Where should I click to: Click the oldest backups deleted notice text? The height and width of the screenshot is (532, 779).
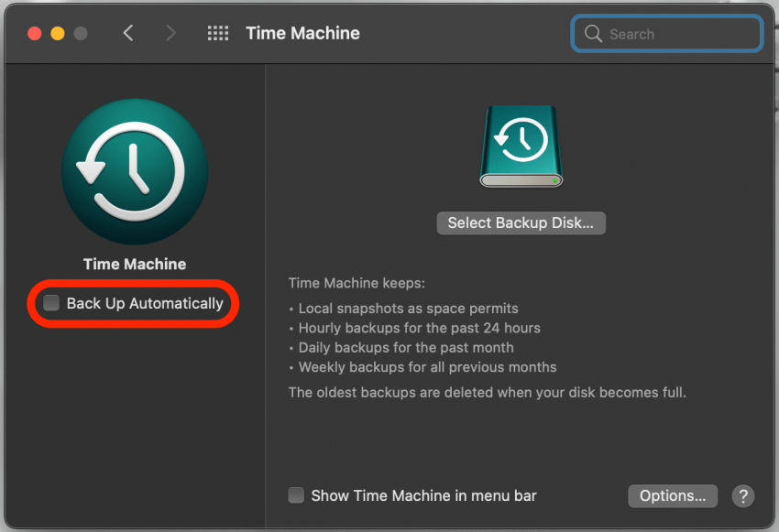(x=487, y=392)
